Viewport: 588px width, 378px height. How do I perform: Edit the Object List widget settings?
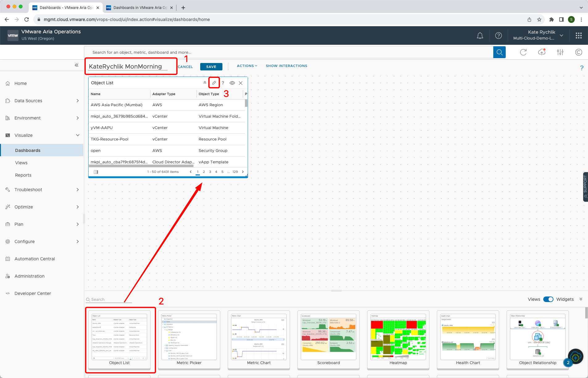tap(214, 83)
